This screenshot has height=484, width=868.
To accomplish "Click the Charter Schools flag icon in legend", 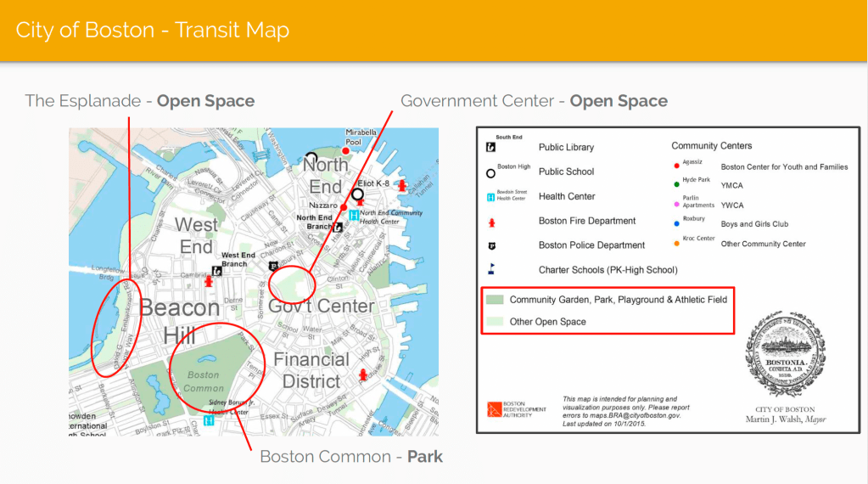I will click(491, 270).
